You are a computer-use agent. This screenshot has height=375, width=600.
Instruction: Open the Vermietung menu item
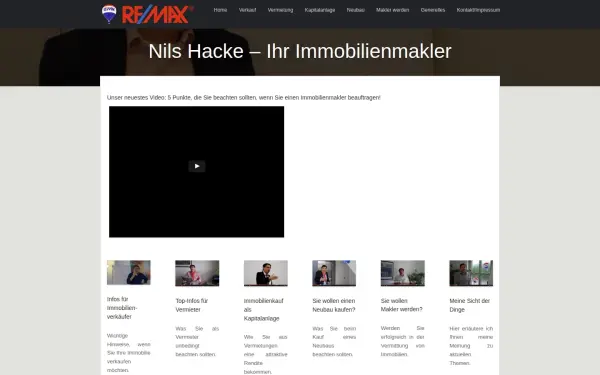(x=280, y=10)
